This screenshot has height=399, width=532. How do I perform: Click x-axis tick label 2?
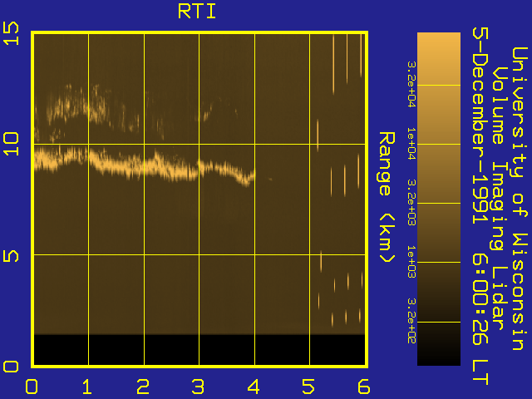143,387
